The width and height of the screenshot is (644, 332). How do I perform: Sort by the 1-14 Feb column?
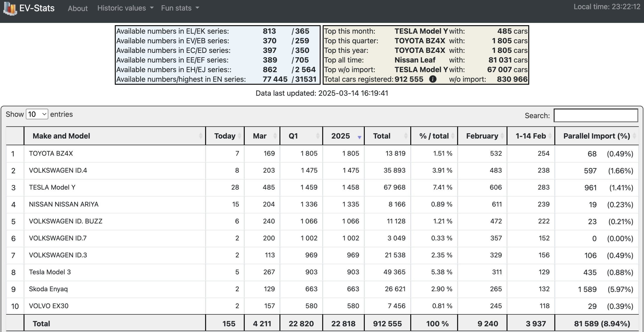click(531, 136)
